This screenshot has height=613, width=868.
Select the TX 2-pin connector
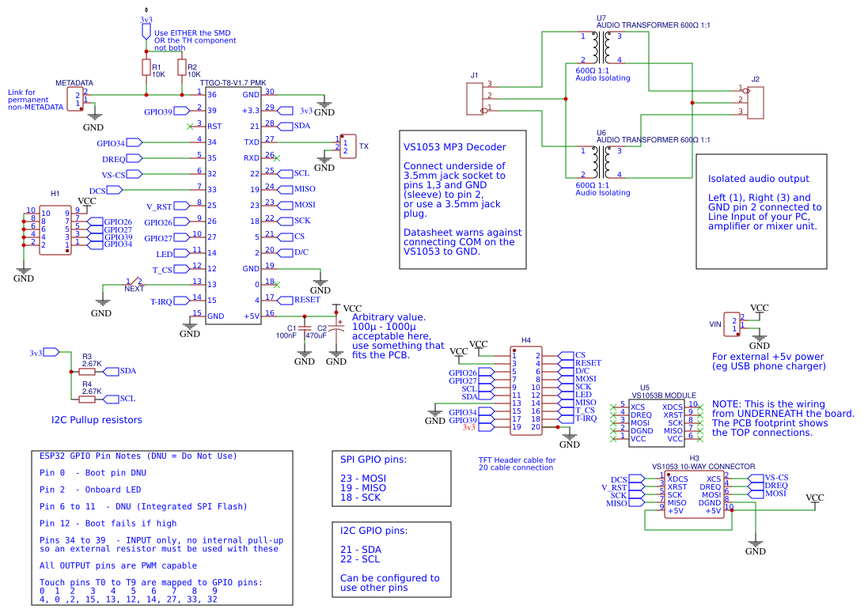tap(348, 146)
